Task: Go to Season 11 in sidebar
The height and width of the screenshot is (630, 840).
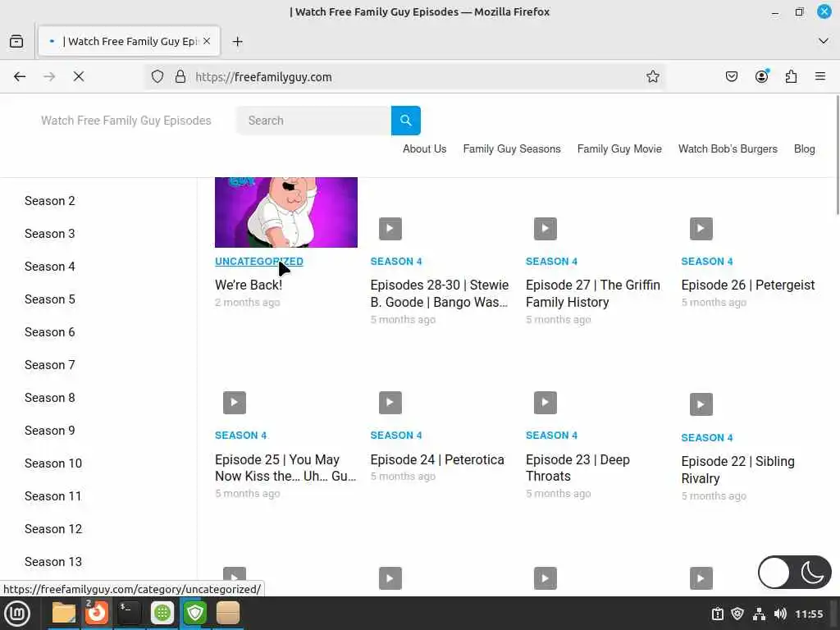Action: [53, 496]
